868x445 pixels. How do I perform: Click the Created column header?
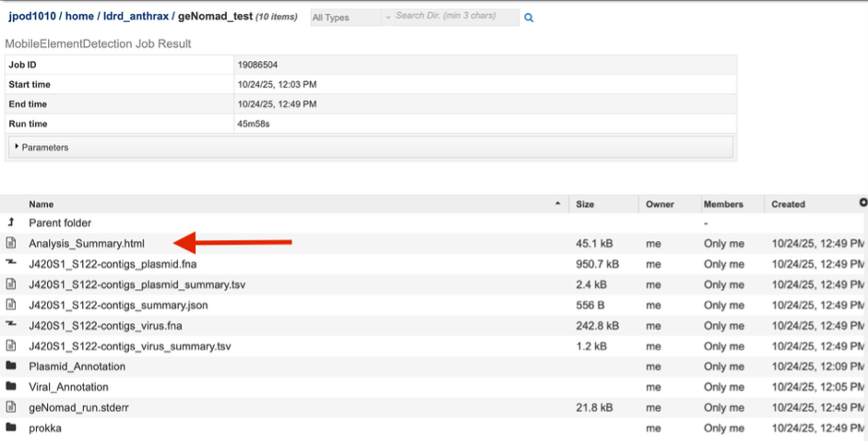point(789,204)
